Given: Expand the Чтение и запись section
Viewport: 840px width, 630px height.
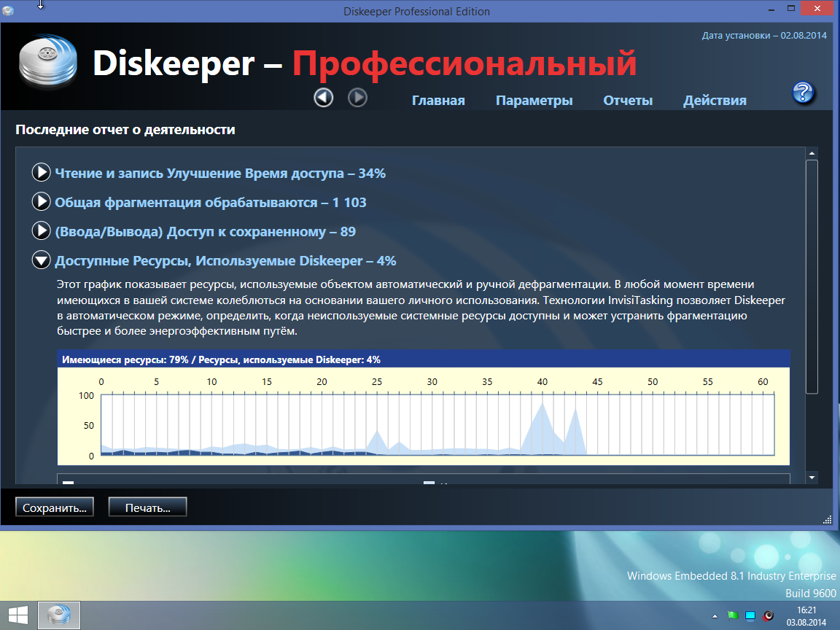Looking at the screenshot, I should (42, 173).
